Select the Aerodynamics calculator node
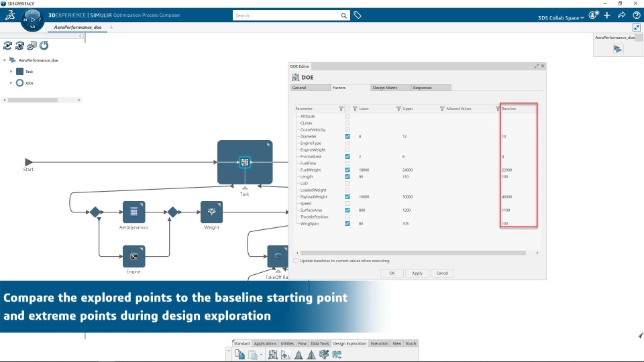This screenshot has width=644, height=362. (x=134, y=212)
